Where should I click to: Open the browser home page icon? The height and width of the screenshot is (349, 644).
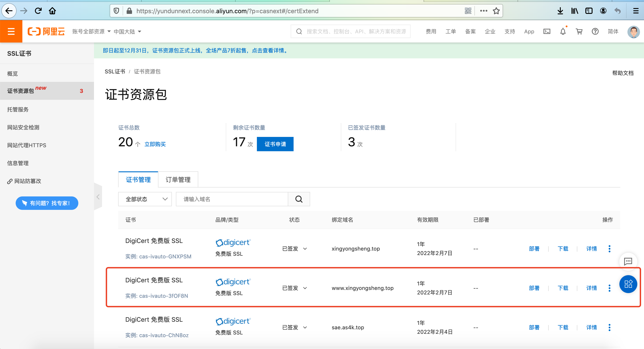pyautogui.click(x=53, y=11)
